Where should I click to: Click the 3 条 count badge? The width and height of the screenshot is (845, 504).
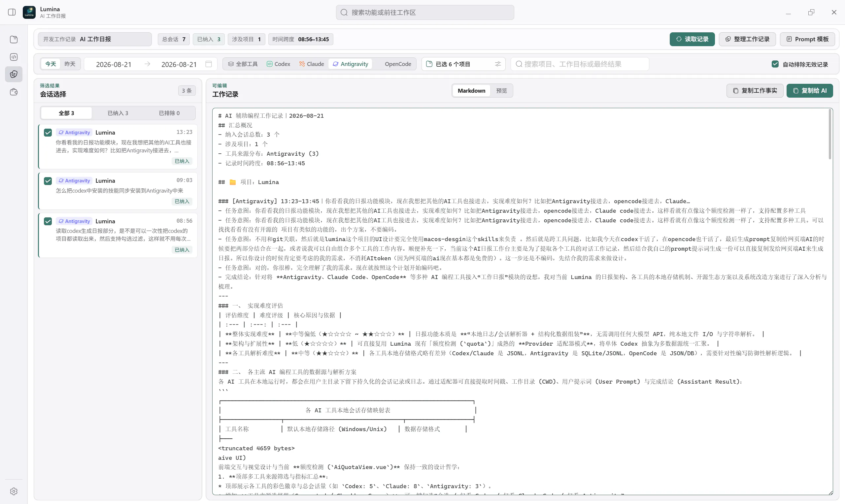[186, 91]
